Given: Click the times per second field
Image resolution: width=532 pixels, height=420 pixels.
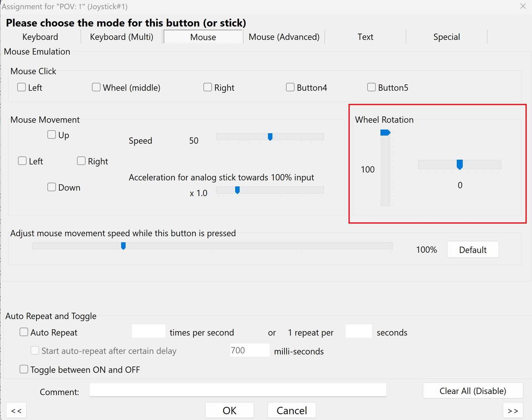Looking at the screenshot, I should [x=149, y=331].
